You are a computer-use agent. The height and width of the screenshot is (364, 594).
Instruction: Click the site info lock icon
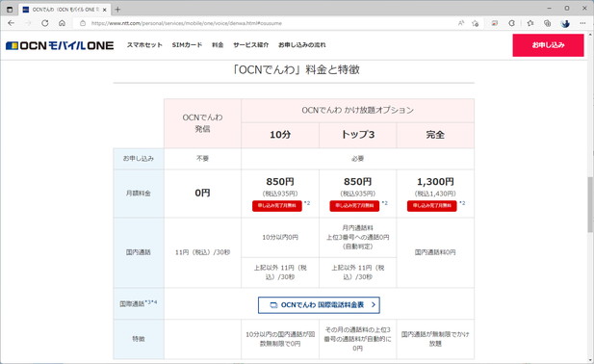click(x=83, y=23)
